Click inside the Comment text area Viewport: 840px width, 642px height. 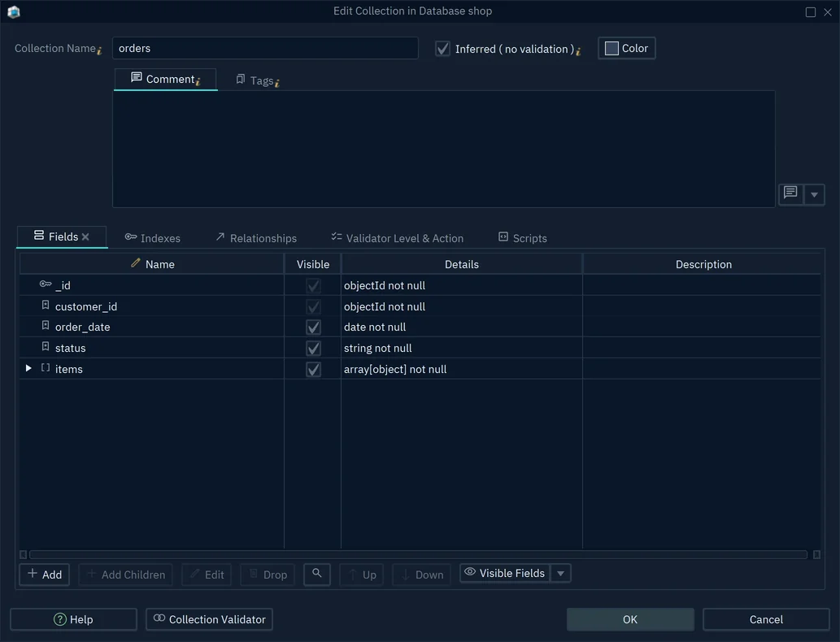tap(443, 149)
